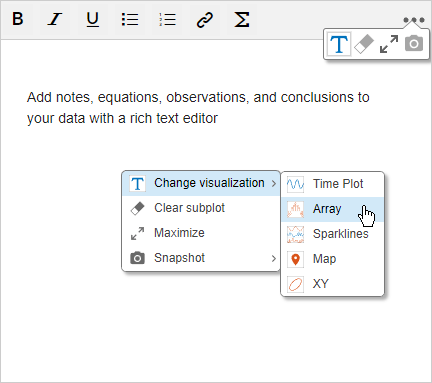Open Change visualization submenu

pyautogui.click(x=201, y=183)
